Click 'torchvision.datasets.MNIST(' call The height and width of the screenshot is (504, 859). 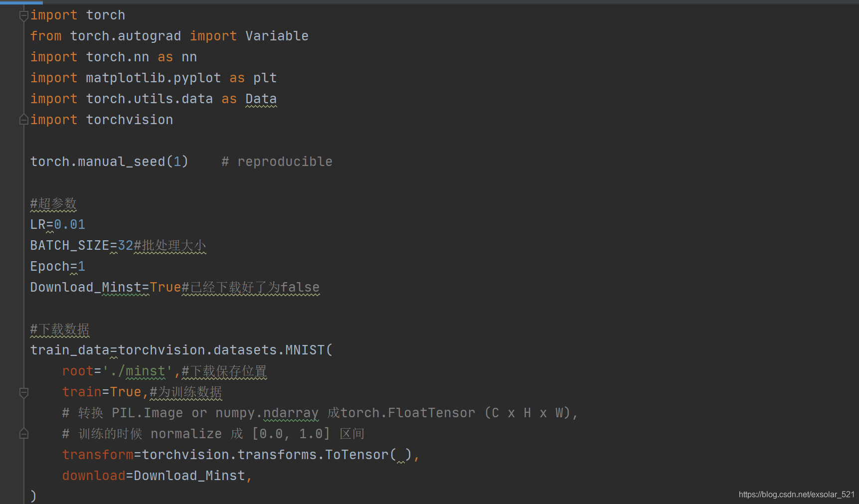point(225,350)
